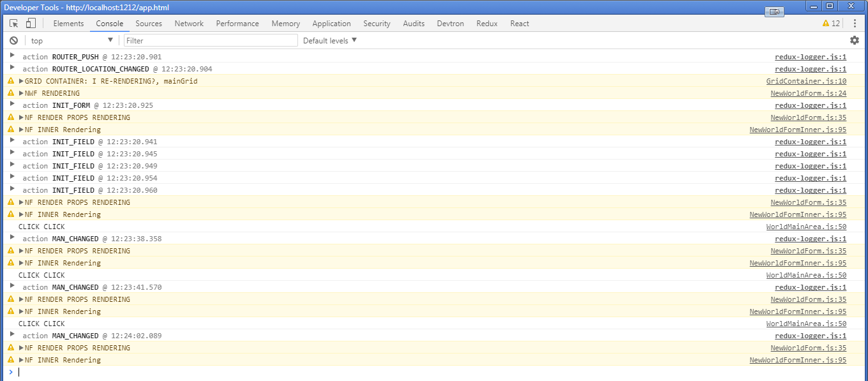The width and height of the screenshot is (868, 381).
Task: Click the 'NWF RENDERING' message text
Action: pos(52,93)
